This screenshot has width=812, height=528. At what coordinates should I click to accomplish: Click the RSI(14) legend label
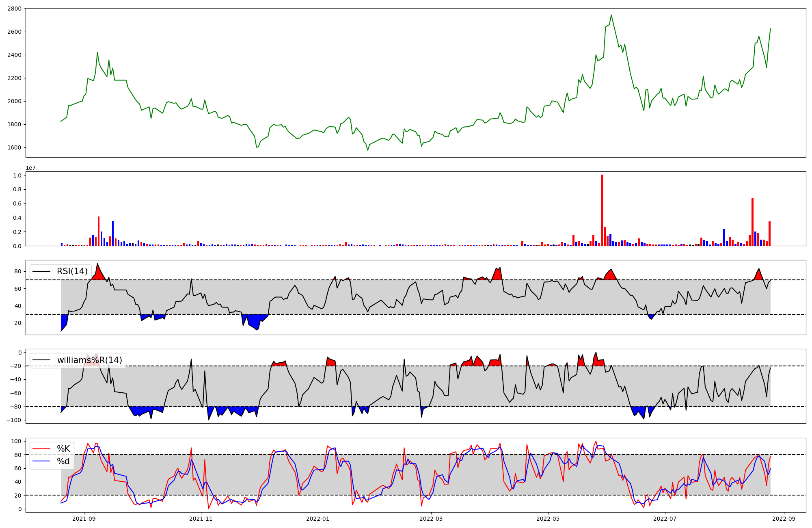[x=72, y=271]
